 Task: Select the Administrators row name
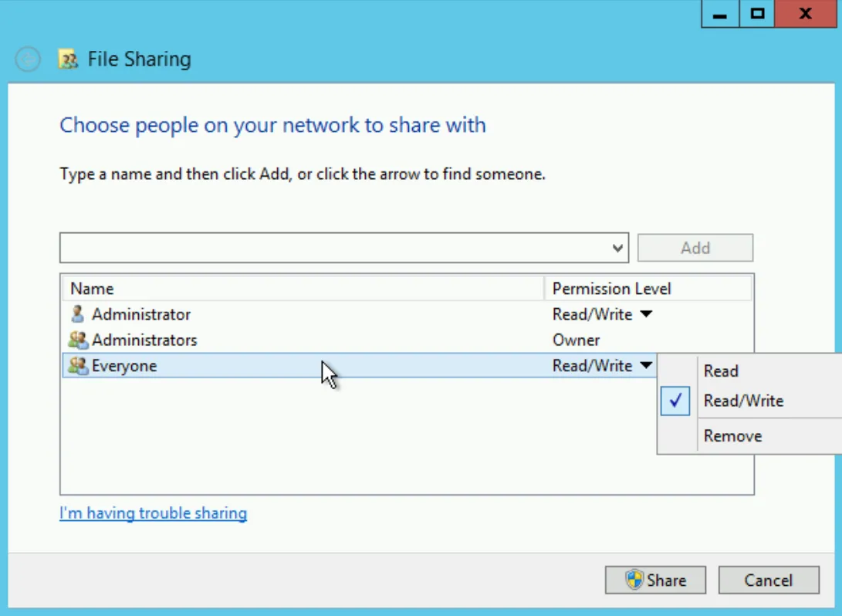pyautogui.click(x=144, y=340)
